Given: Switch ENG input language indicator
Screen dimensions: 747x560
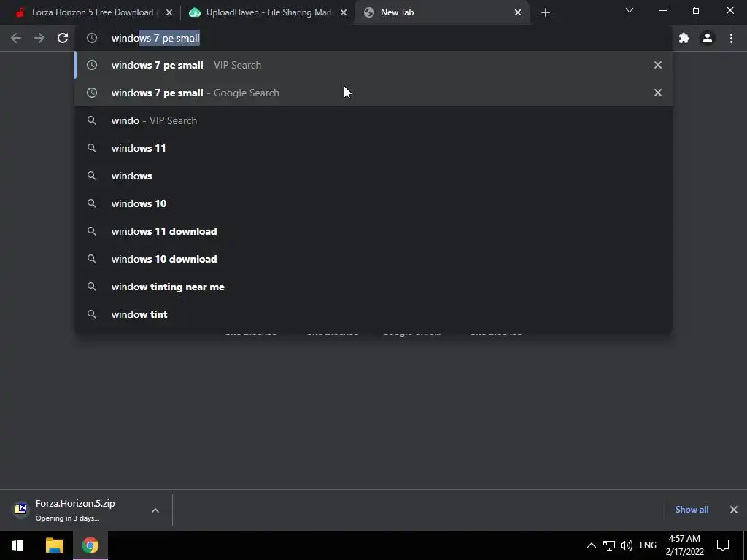Looking at the screenshot, I should click(648, 545).
